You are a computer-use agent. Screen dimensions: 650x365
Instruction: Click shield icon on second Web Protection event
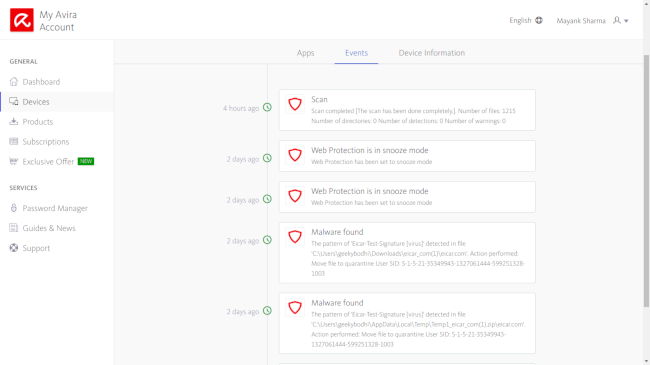(x=295, y=196)
